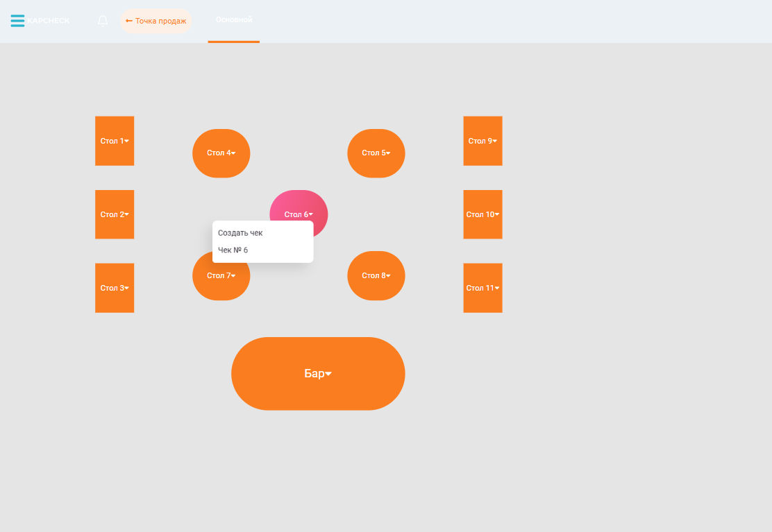Click the Стол 4 round table
The width and height of the screenshot is (772, 532).
(221, 153)
